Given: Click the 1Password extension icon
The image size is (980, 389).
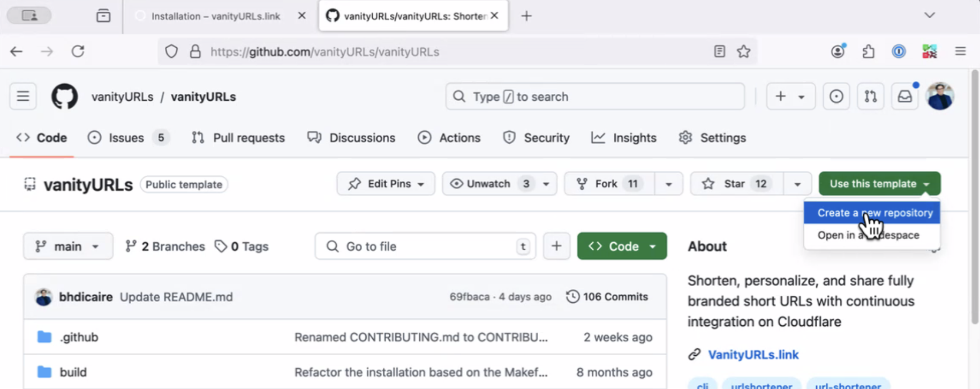Looking at the screenshot, I should (899, 51).
